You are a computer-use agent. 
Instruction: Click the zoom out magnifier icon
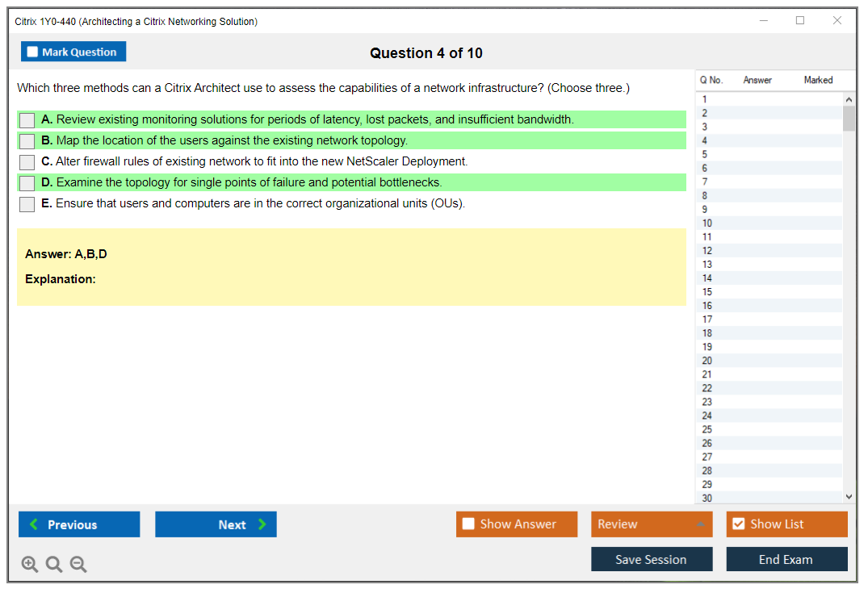(x=78, y=565)
